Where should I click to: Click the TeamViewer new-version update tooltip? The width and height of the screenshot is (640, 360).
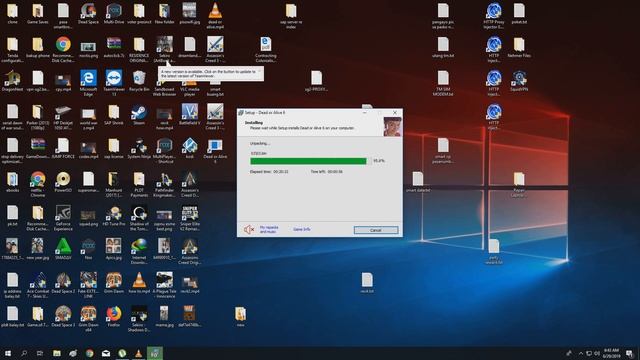click(211, 74)
